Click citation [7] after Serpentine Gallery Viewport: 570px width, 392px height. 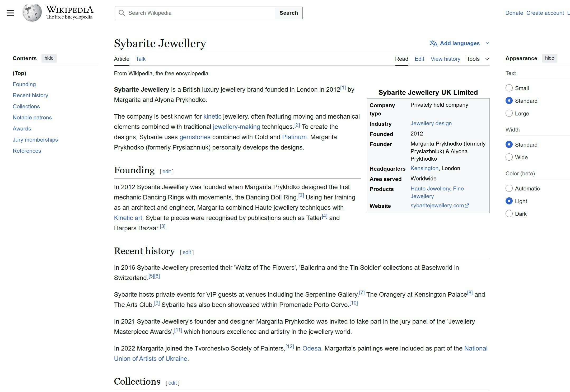click(x=362, y=293)
